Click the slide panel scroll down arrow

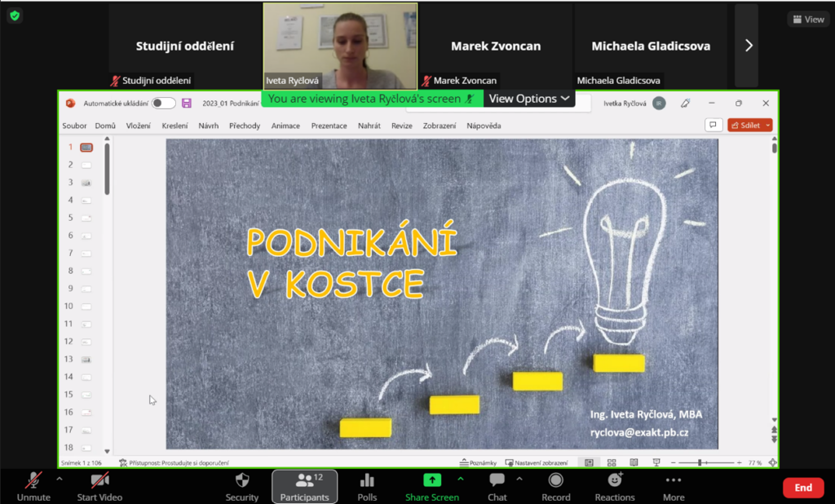[x=107, y=451]
